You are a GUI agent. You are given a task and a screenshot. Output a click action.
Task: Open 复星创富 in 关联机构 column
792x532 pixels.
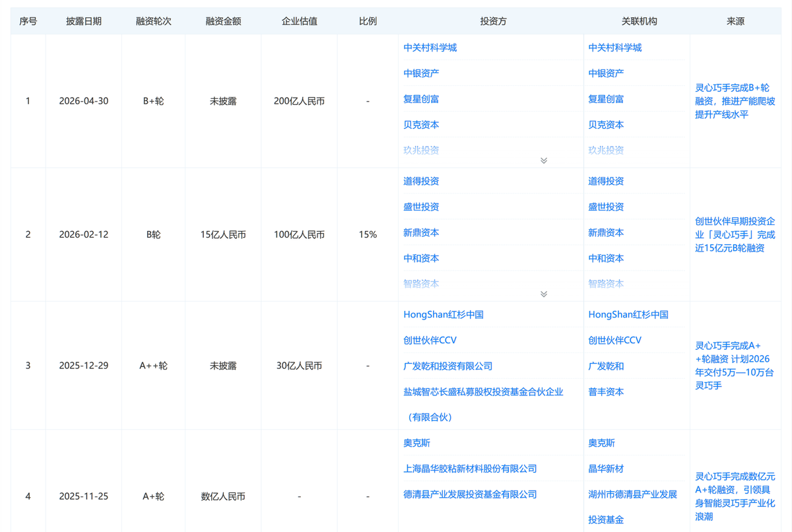pyautogui.click(x=606, y=99)
